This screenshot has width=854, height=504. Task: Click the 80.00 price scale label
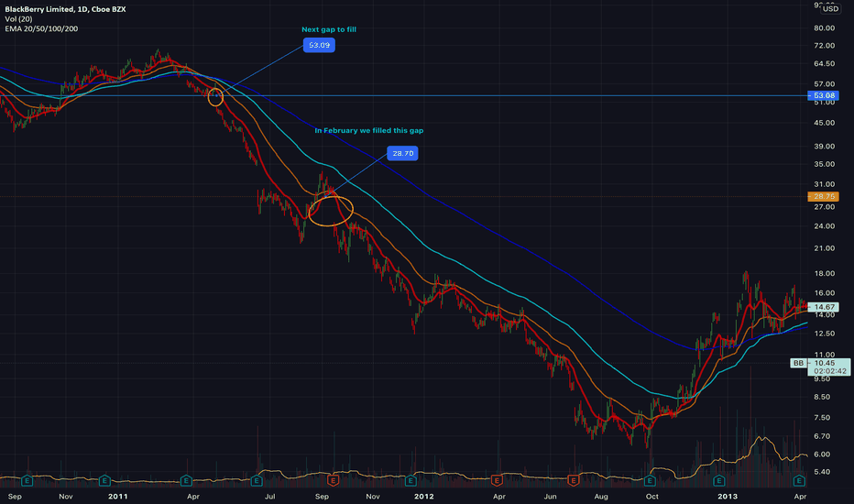pos(824,27)
